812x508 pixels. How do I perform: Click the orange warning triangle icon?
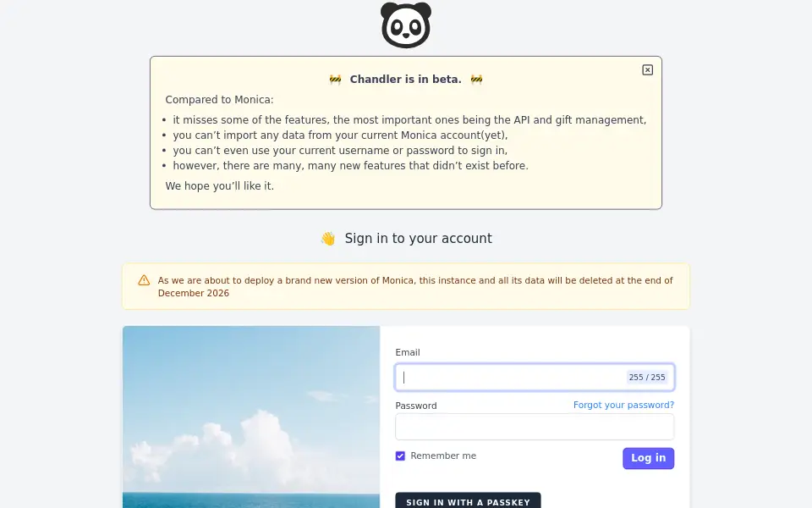(144, 280)
